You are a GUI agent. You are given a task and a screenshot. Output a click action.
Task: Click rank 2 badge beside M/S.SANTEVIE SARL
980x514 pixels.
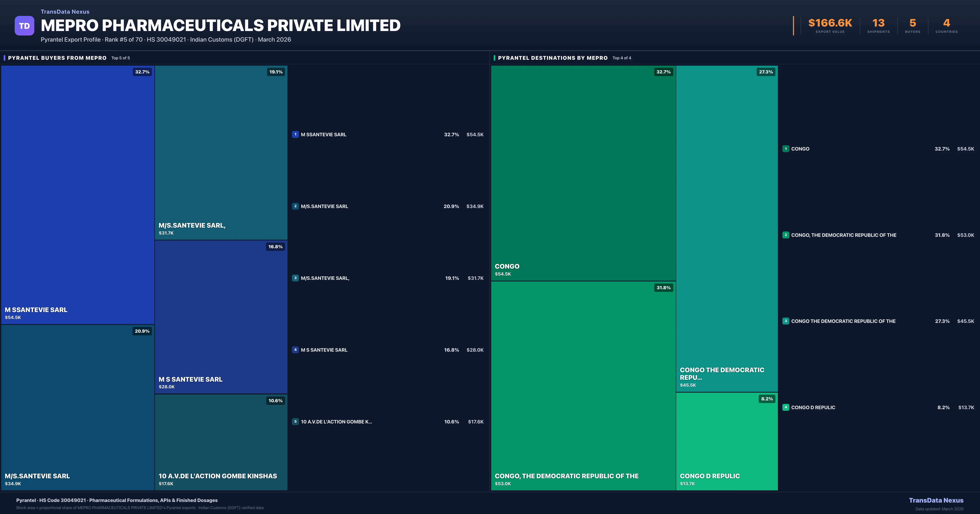tap(295, 206)
